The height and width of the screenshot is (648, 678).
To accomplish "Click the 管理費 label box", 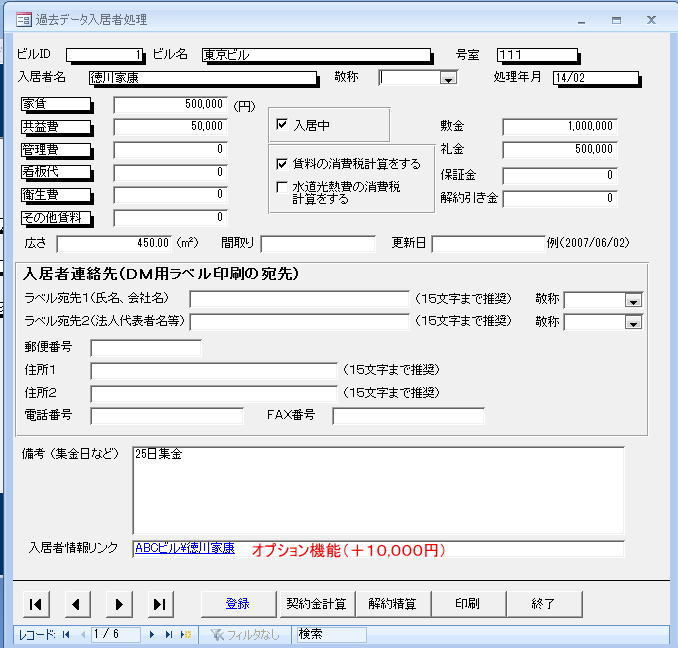I will tap(56, 150).
